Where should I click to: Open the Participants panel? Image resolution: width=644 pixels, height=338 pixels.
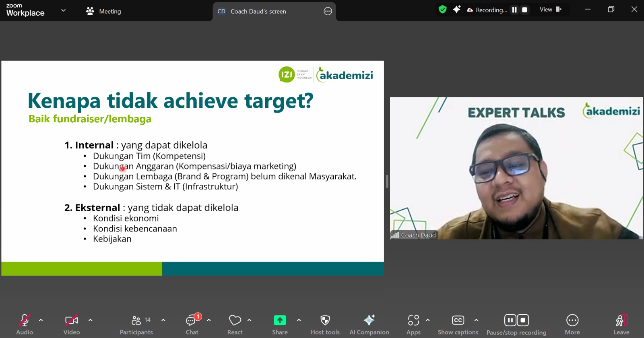click(x=136, y=325)
